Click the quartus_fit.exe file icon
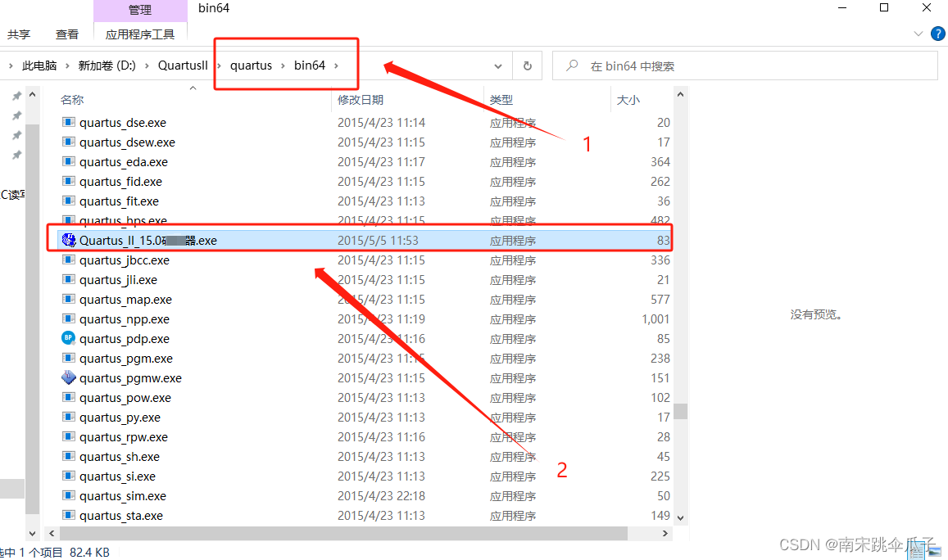Image resolution: width=948 pixels, height=560 pixels. (69, 201)
